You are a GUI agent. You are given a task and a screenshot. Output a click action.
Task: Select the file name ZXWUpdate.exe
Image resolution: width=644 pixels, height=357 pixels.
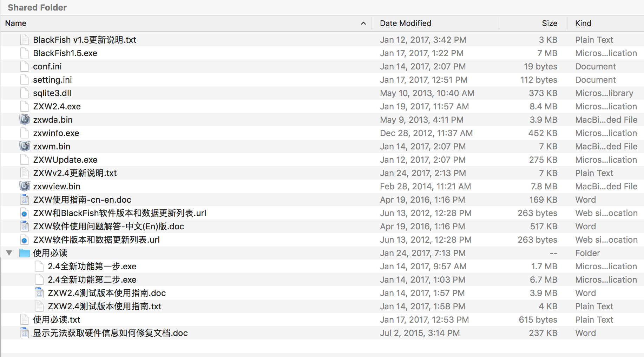click(x=65, y=160)
